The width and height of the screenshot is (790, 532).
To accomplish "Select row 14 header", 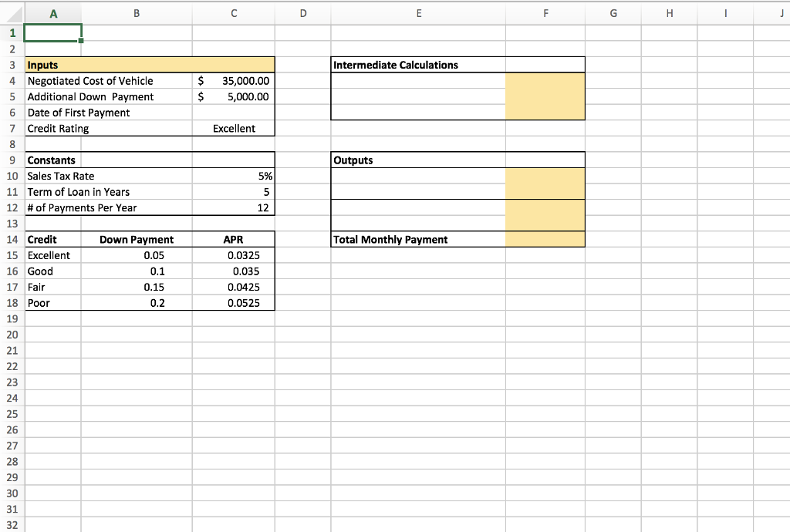I will (x=12, y=240).
